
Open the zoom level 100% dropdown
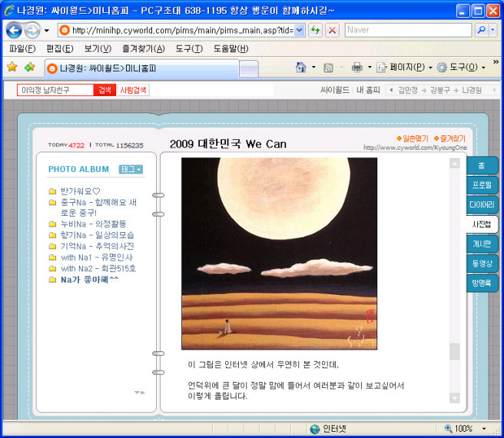point(484,429)
